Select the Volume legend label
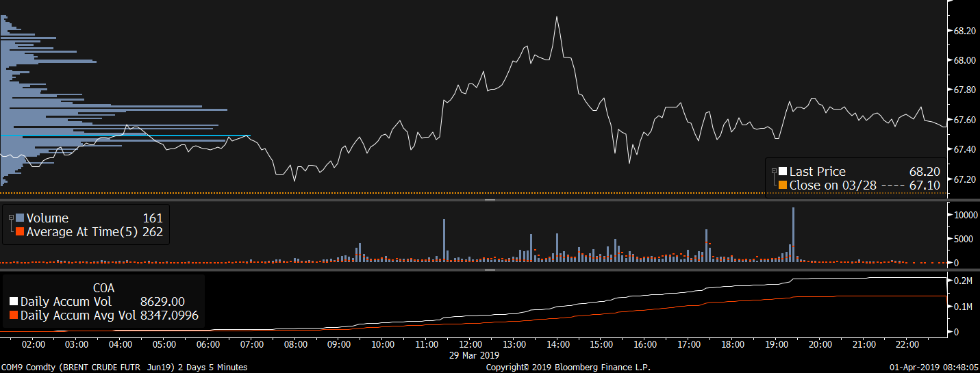 pos(47,218)
